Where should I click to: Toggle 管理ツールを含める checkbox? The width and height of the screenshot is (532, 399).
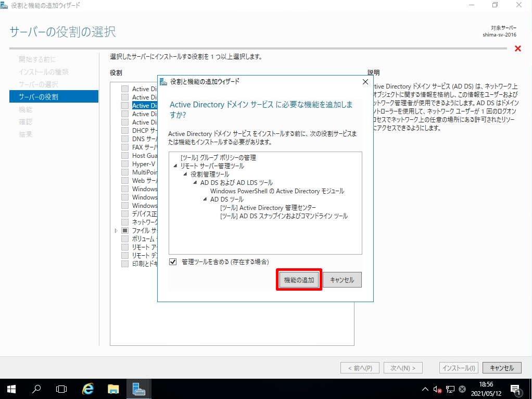click(173, 262)
